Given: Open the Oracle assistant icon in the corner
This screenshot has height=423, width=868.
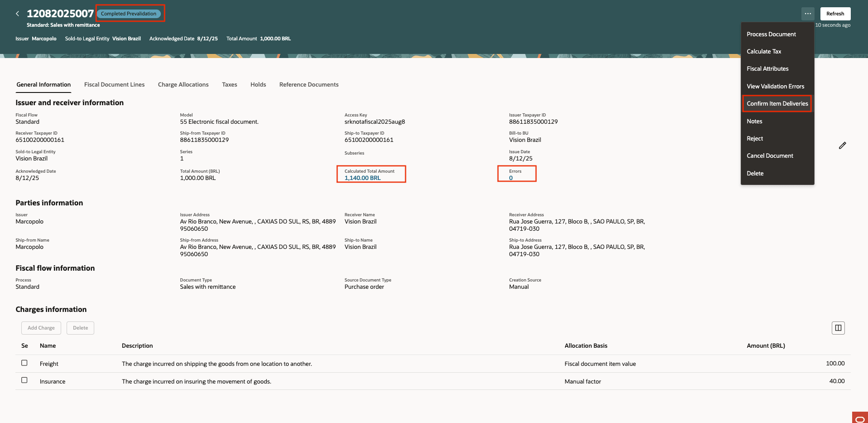Looking at the screenshot, I should point(860,418).
